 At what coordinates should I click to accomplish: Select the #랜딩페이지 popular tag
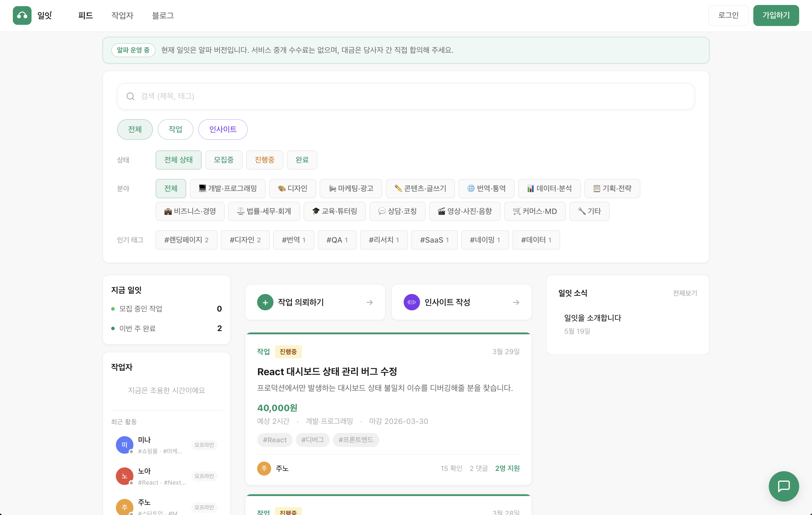click(186, 240)
